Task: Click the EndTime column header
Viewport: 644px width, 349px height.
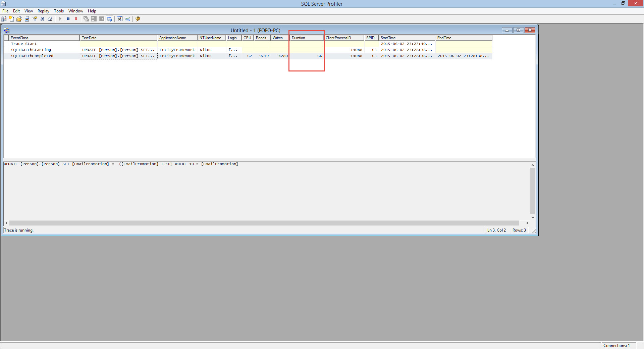Action: click(x=464, y=38)
